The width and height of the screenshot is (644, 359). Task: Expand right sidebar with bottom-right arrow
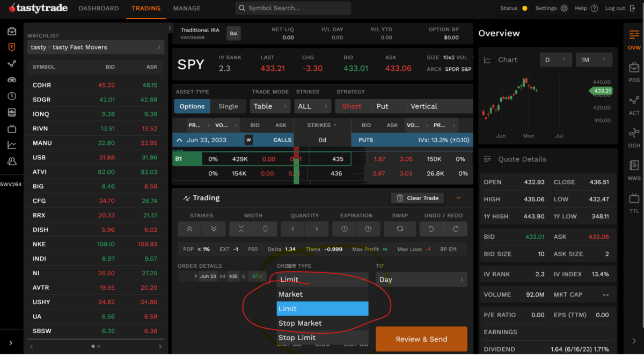(634, 341)
